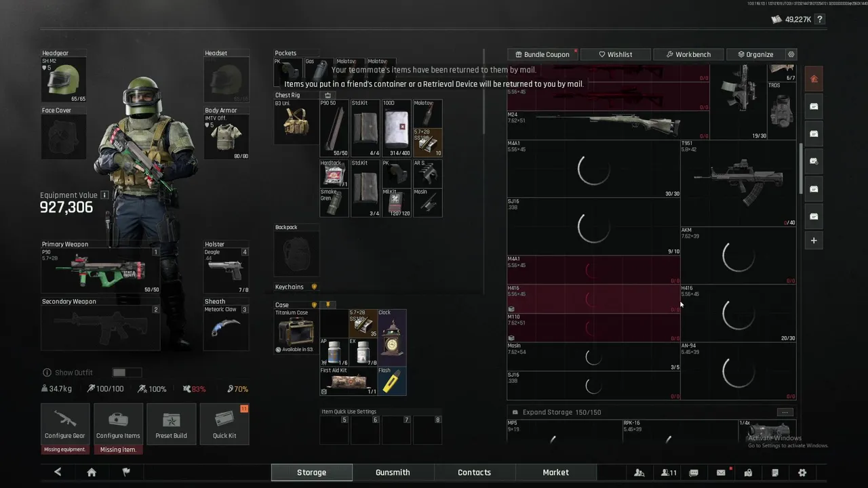Select the T951 rifle in storage

738,183
